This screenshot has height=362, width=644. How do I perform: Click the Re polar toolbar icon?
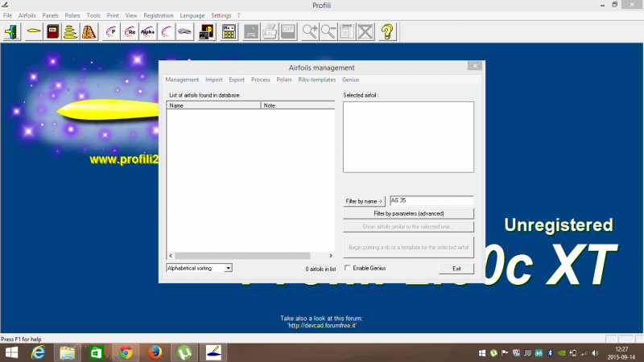(x=130, y=32)
